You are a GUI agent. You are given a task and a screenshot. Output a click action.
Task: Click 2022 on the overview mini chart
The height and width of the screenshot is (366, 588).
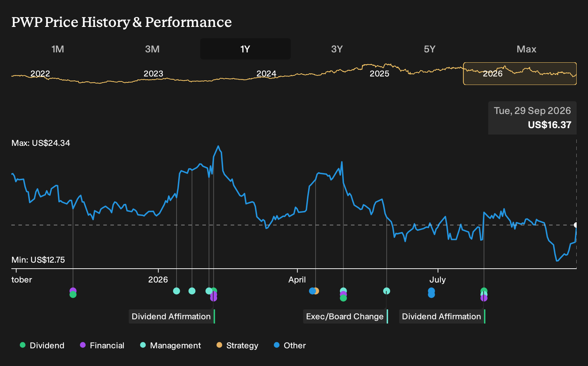40,74
